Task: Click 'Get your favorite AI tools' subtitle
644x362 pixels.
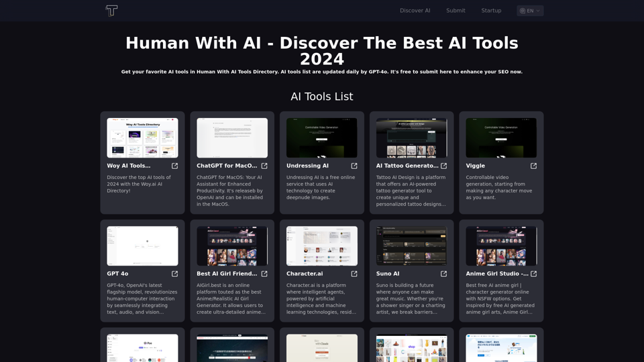Action: (x=321, y=72)
